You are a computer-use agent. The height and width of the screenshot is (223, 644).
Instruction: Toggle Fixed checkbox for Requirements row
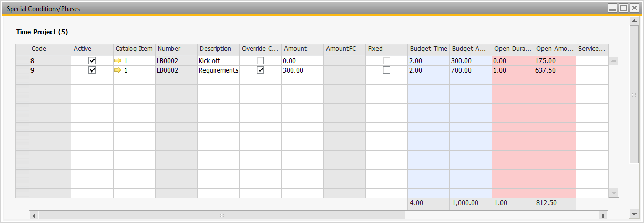[386, 70]
